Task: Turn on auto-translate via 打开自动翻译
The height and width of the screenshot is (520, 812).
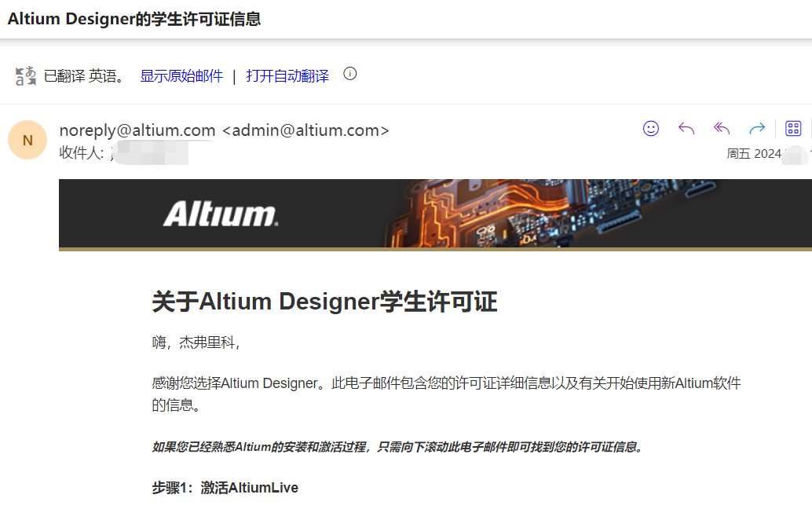Action: (x=287, y=76)
